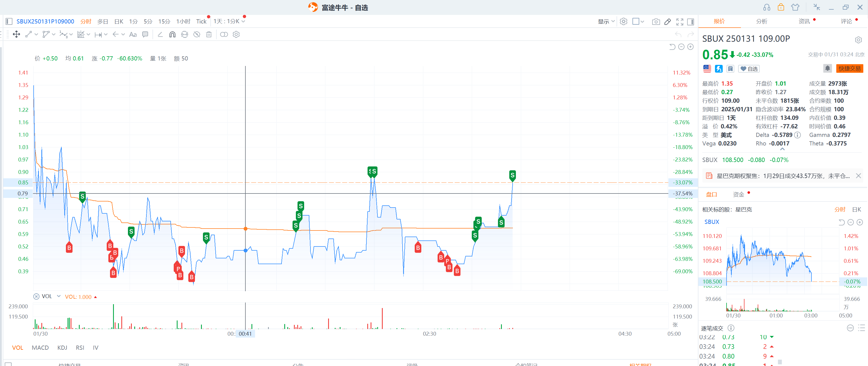Click the pencil drawing tools icon

(668, 22)
